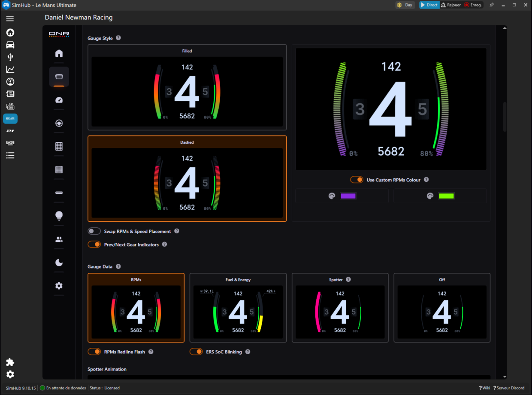The image size is (532, 395).
Task: Expand the hamburger menu at top left
Action: pos(10,19)
